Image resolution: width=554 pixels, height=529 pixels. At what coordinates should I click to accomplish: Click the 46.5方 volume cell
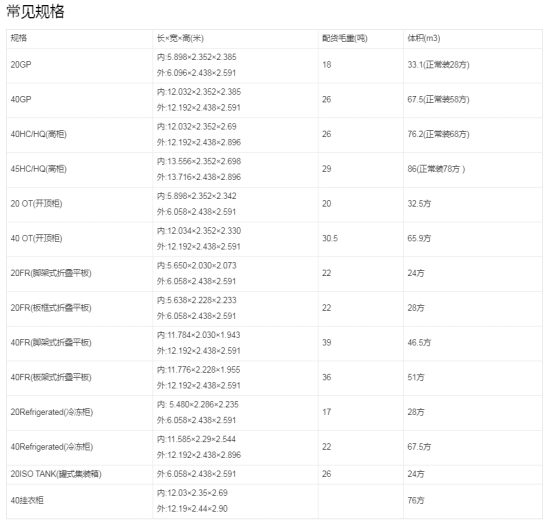pyautogui.click(x=419, y=342)
